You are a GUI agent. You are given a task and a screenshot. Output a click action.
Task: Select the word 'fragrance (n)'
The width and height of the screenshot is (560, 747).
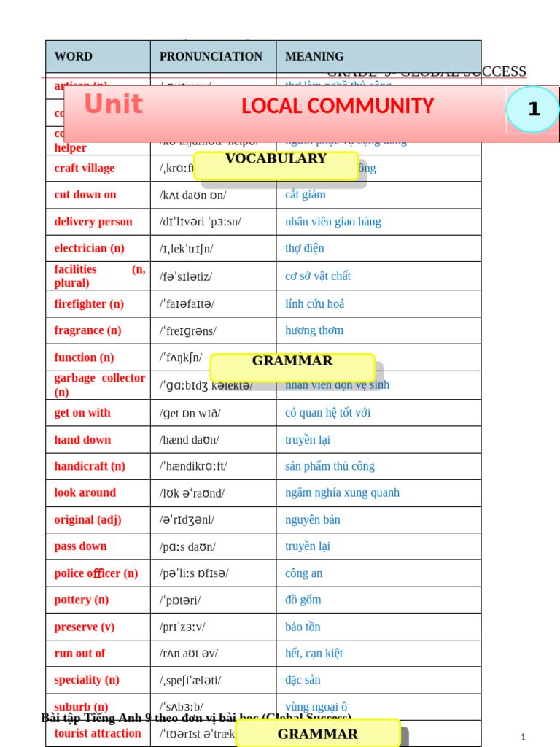[x=87, y=330]
